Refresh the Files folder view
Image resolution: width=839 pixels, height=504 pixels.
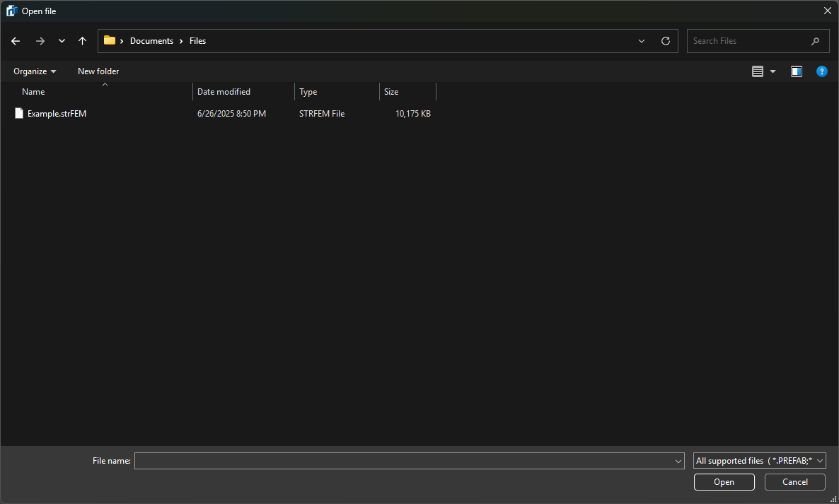665,41
